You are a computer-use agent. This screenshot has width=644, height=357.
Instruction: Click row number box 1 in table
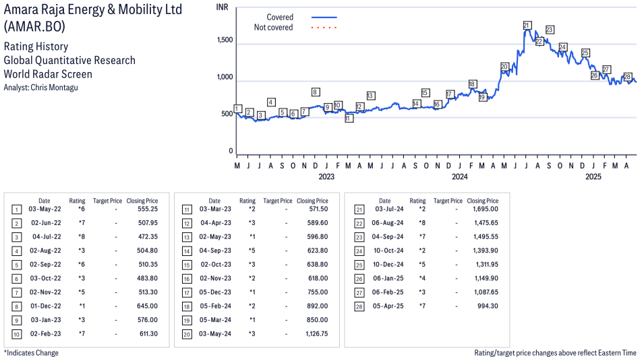click(16, 209)
